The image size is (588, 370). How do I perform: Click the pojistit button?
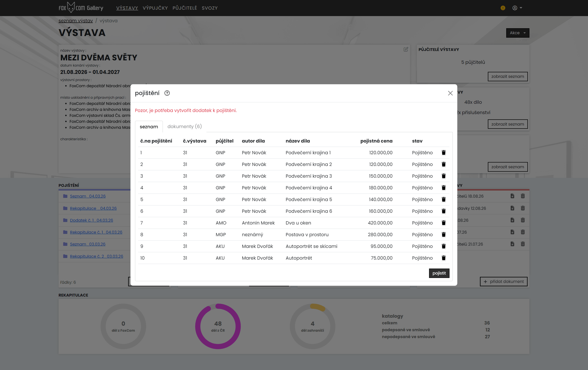pos(439,273)
